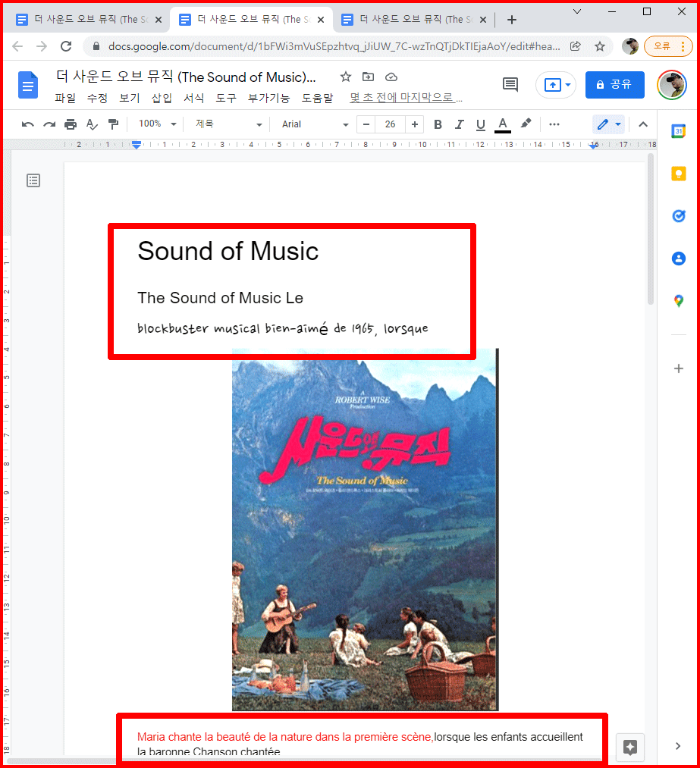
Task: Open the 부가기능 menu
Action: click(x=268, y=98)
